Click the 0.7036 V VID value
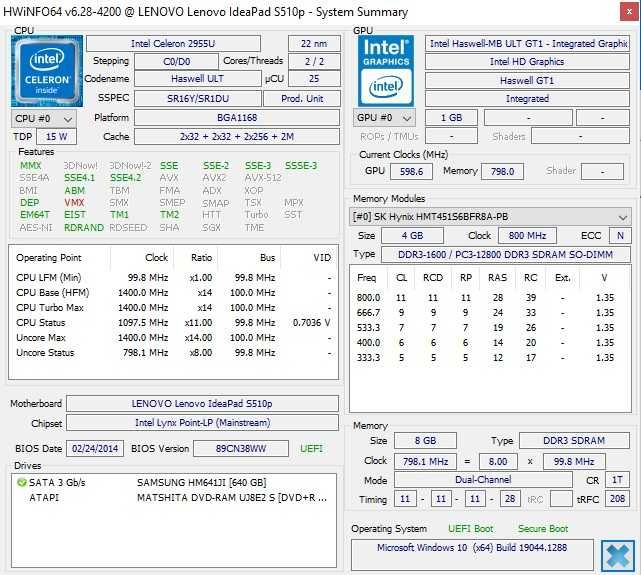Screen dimensions: 641x575 pos(312,323)
